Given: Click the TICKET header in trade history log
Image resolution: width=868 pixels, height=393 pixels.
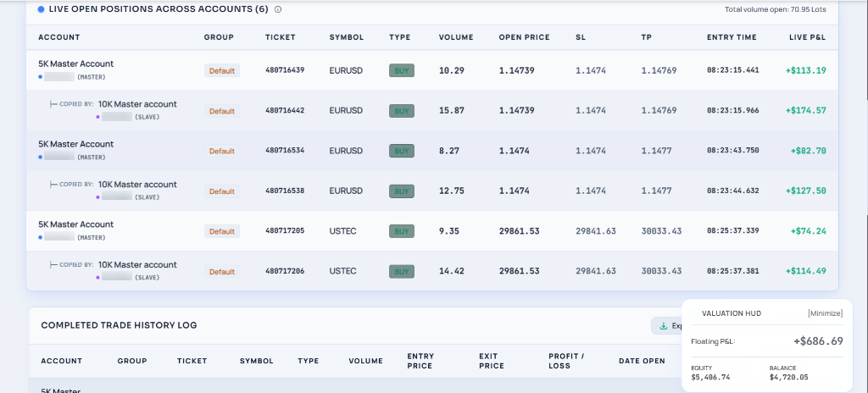Looking at the screenshot, I should tap(192, 361).
